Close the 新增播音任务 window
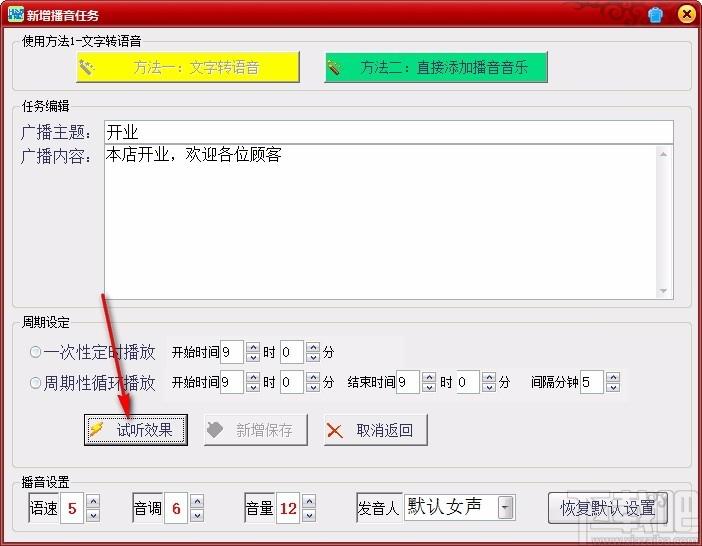The image size is (702, 546). pos(686,14)
